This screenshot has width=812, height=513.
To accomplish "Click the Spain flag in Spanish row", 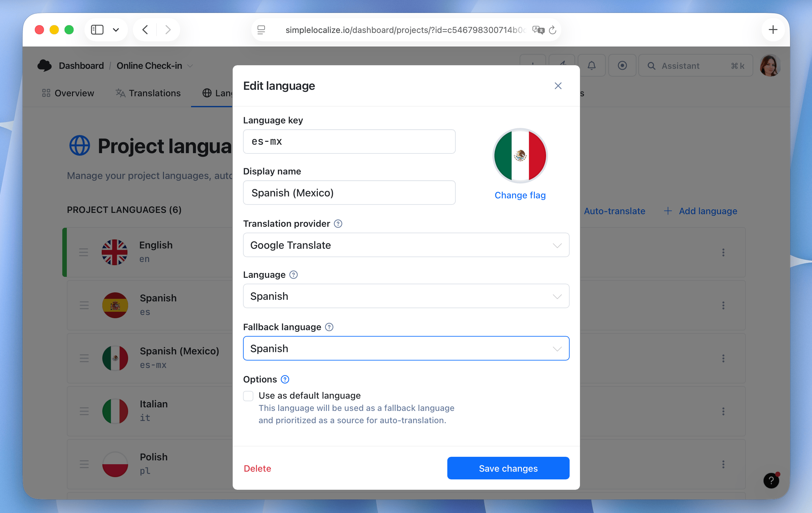I will tap(115, 305).
